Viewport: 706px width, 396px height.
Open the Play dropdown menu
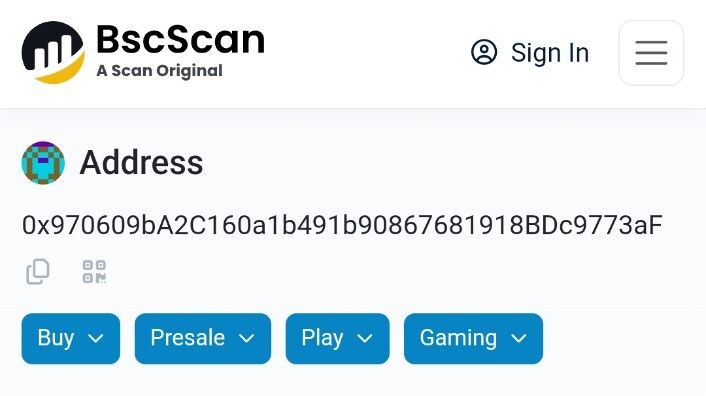(337, 338)
